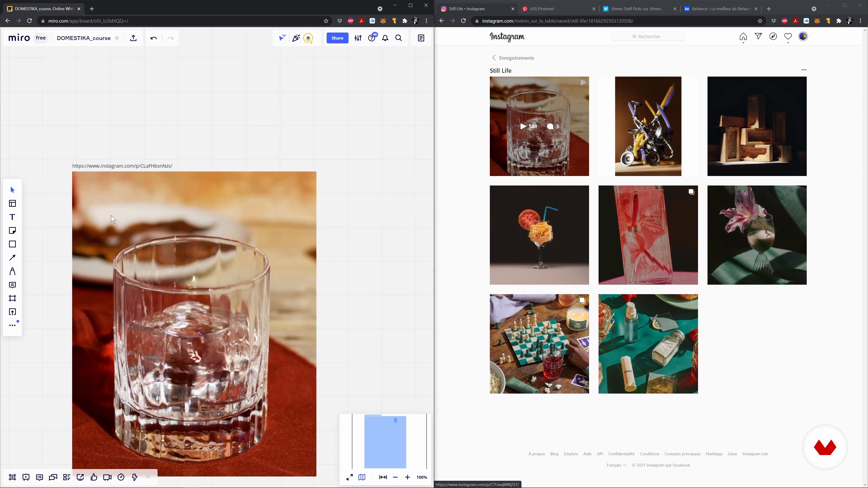868x488 pixels.
Task: Open the pink lily flower post
Action: pos(757,235)
